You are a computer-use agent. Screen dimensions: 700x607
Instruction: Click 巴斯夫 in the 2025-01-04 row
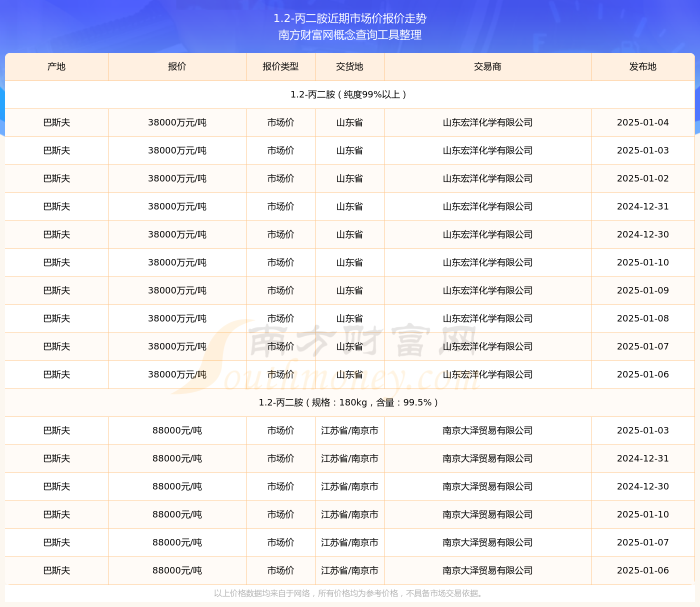point(56,122)
